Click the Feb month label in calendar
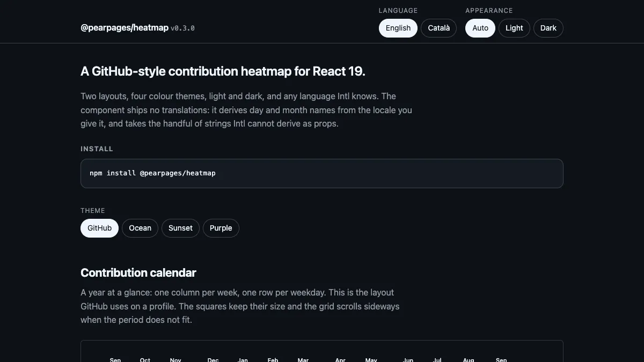Viewport: 644px width, 362px height. click(273, 359)
